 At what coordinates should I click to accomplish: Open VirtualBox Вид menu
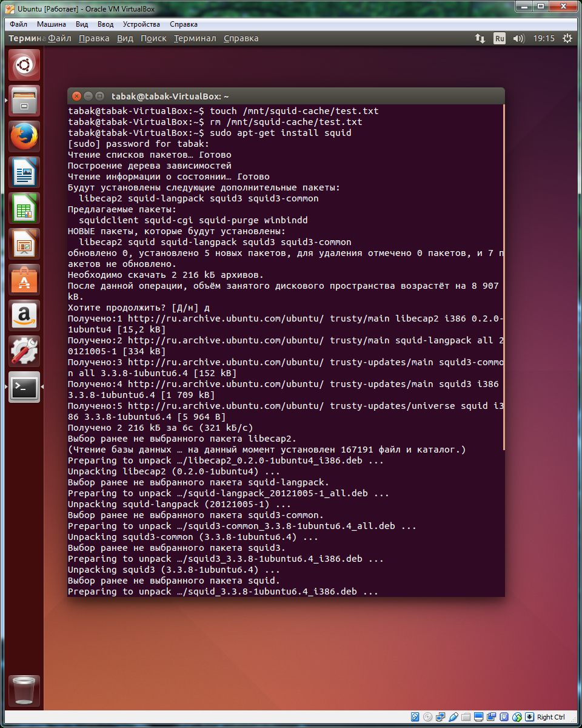[x=82, y=24]
